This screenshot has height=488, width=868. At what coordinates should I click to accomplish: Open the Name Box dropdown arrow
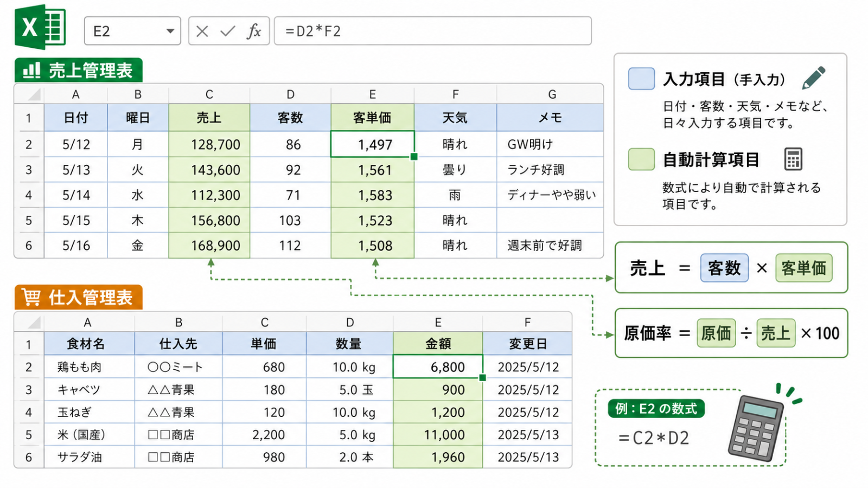click(170, 31)
